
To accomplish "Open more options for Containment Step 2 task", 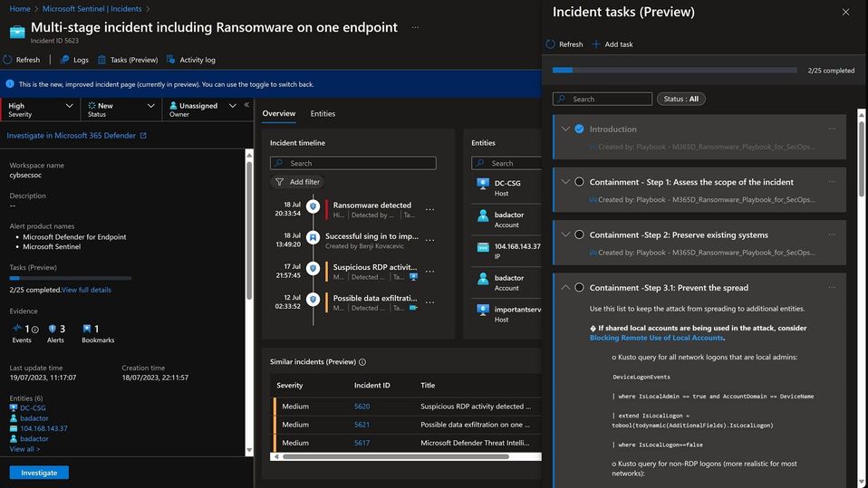I will 832,234.
